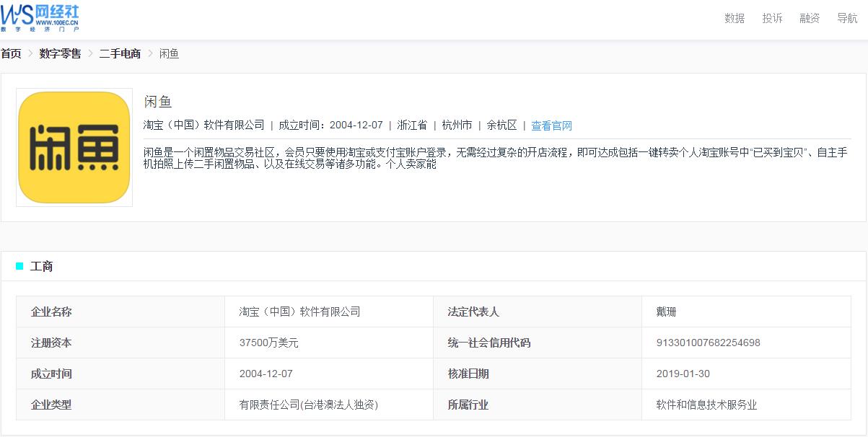The image size is (868, 437).
Task: Open the 二手电商 breadcrumb link
Action: click(120, 53)
